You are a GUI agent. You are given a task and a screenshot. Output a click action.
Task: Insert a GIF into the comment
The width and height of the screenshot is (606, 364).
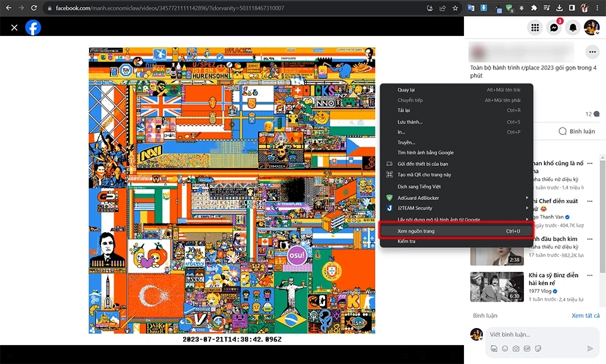tap(527, 348)
